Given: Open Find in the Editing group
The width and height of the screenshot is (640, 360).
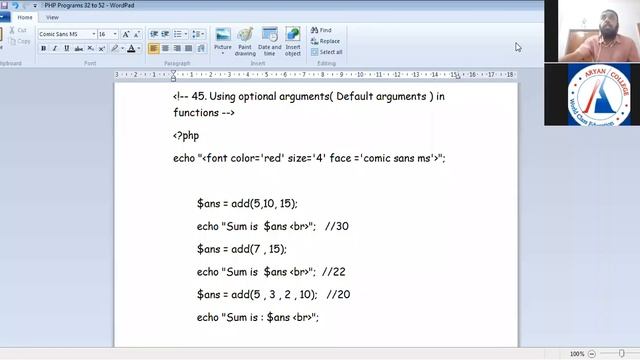Looking at the screenshot, I should [x=321, y=30].
